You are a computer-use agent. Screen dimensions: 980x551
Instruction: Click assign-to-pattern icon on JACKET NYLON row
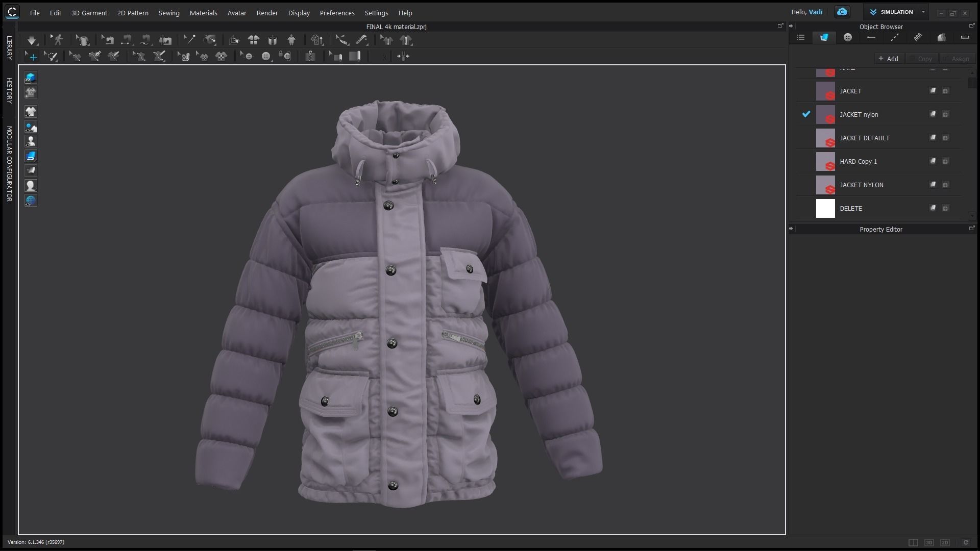point(933,185)
